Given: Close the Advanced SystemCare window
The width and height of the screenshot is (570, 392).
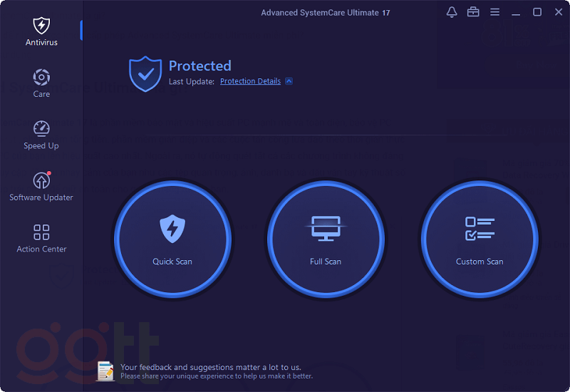Looking at the screenshot, I should [x=558, y=12].
